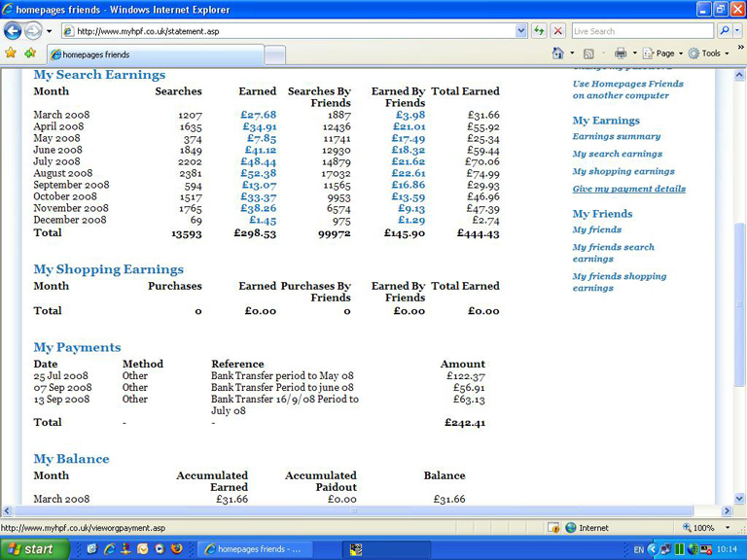Open a new blank tab
This screenshot has height=560, width=747.
click(275, 55)
